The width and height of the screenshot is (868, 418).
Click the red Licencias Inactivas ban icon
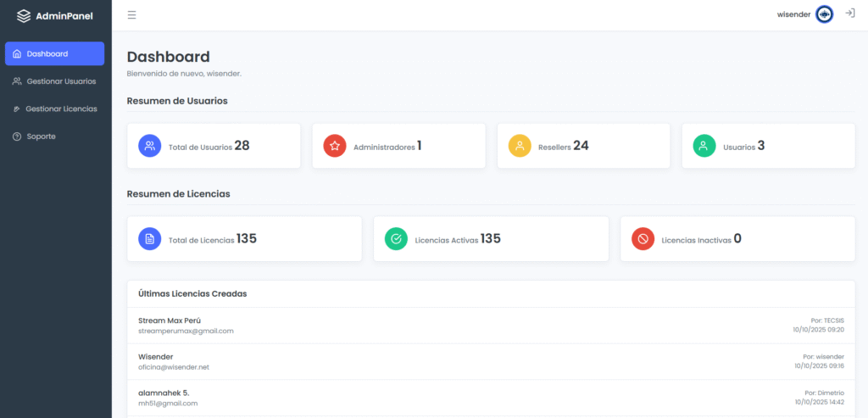point(643,238)
